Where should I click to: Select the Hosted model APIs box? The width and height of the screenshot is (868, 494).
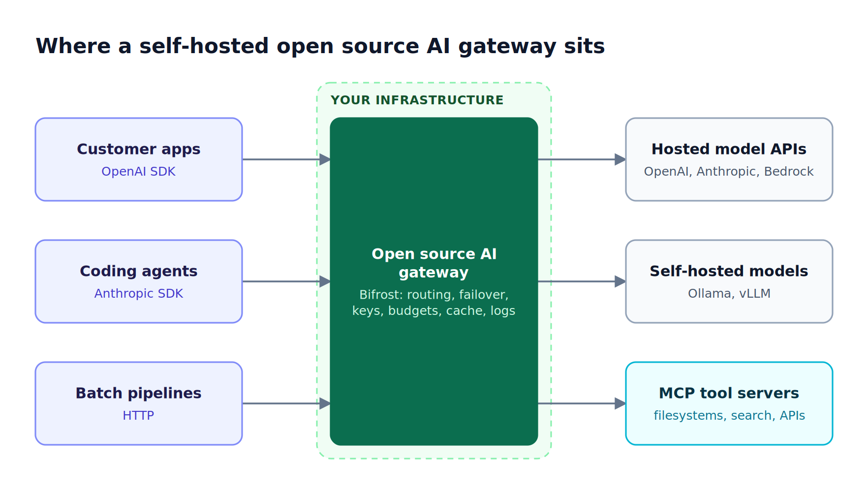pos(729,159)
